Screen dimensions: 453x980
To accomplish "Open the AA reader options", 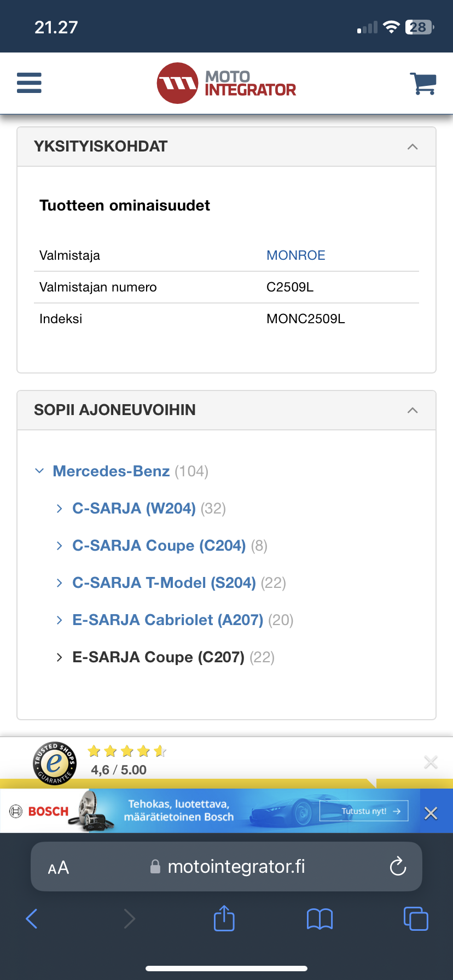I will (x=59, y=867).
